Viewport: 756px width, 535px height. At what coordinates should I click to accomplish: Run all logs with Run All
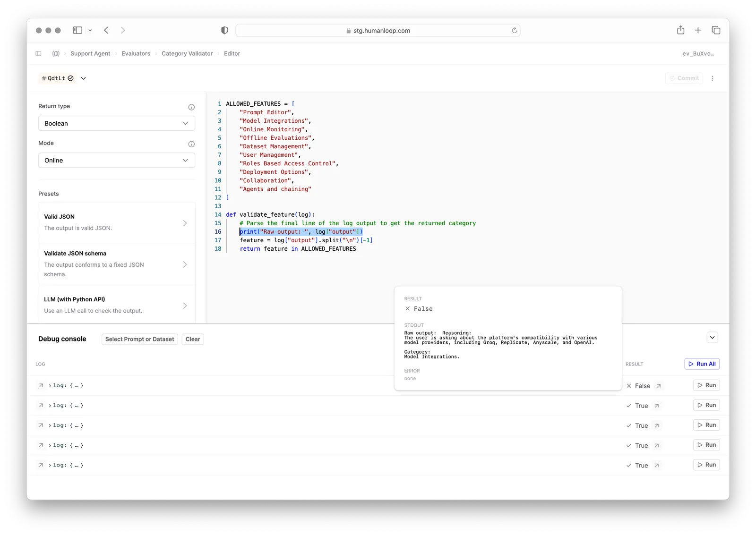[x=702, y=364]
